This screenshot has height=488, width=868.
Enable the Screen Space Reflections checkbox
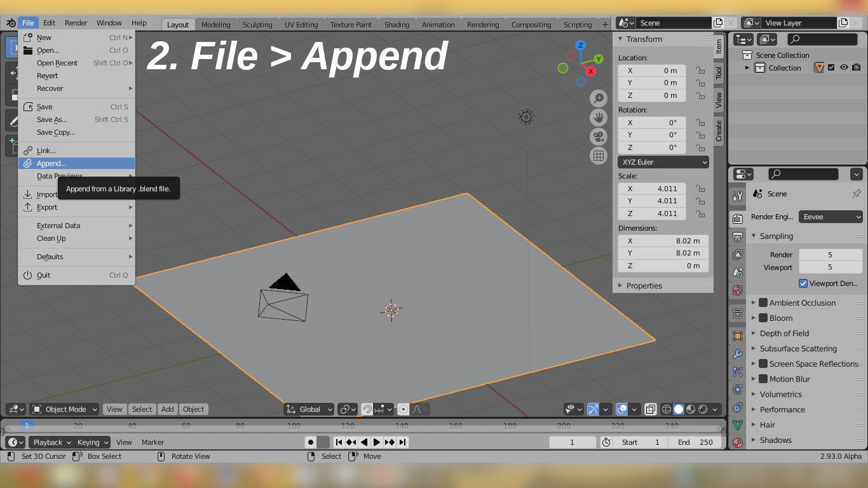click(764, 364)
